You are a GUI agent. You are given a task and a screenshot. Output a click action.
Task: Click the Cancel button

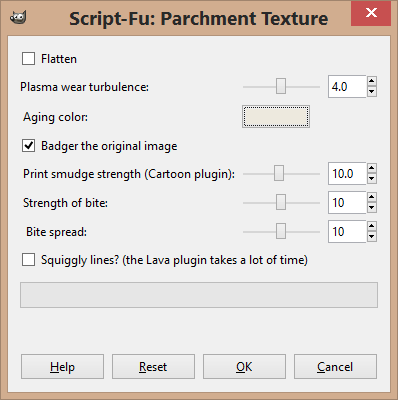(335, 367)
